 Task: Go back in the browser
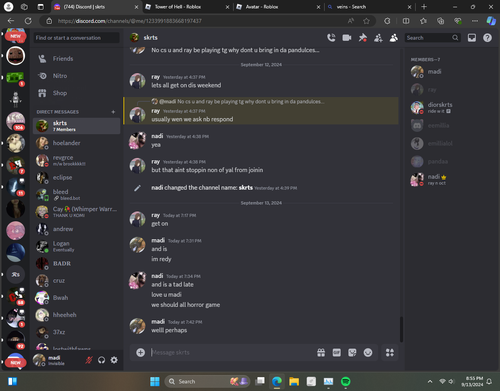11,21
